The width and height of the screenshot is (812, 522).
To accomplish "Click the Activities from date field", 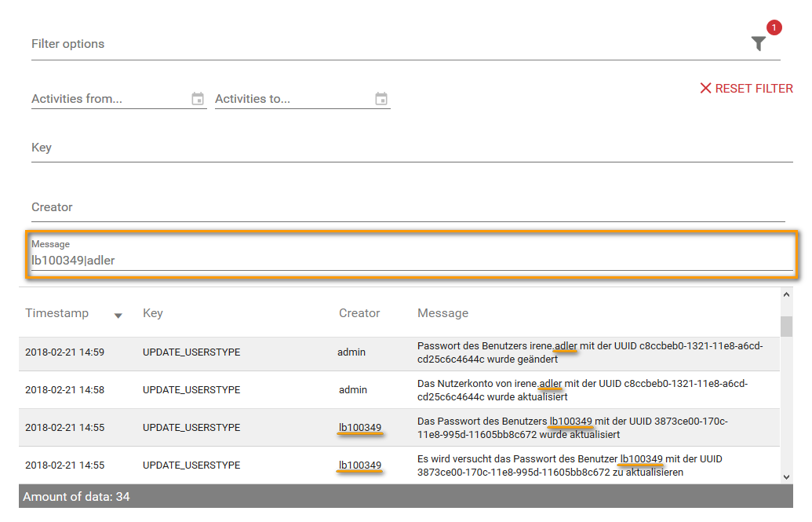I will click(108, 100).
